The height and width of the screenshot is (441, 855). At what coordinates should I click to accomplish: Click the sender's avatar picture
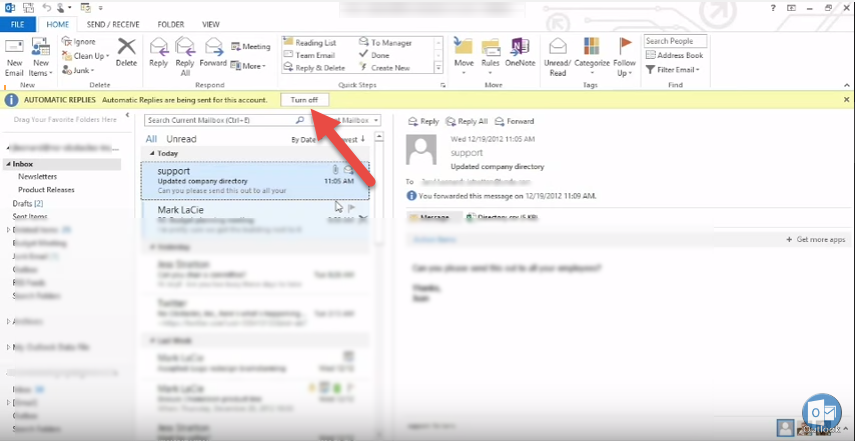[x=421, y=150]
